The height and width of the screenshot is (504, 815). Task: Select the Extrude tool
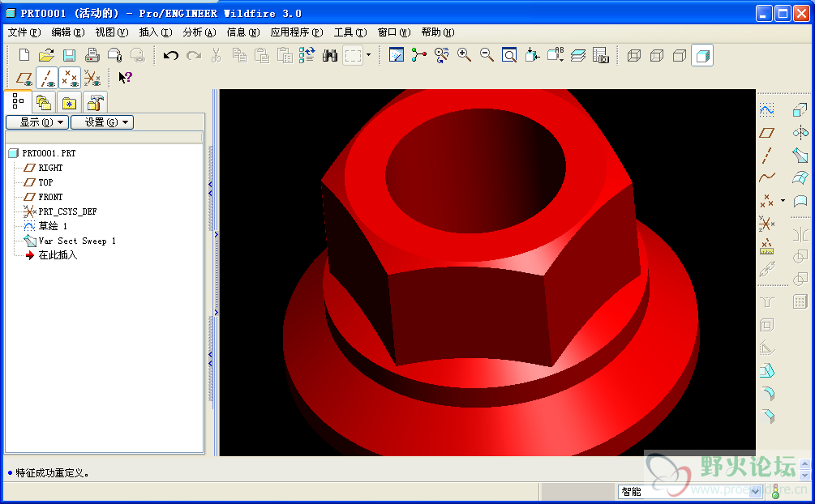[800, 109]
